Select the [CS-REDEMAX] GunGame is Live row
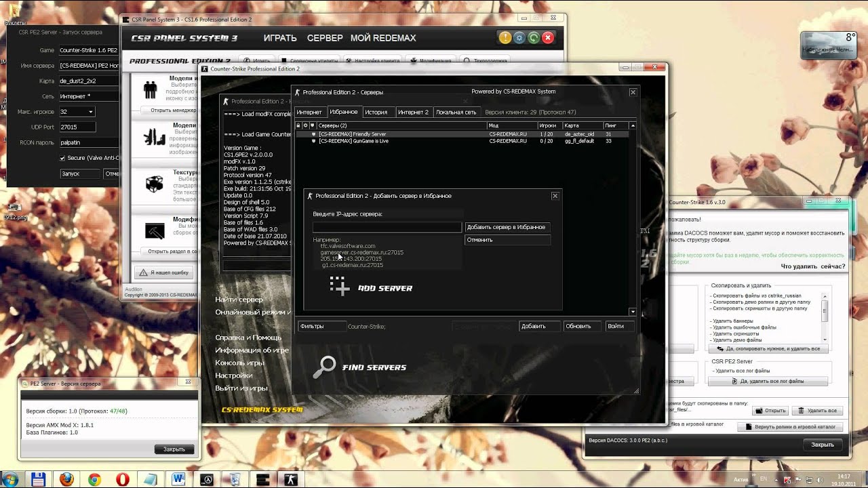This screenshot has height=488, width=868. (x=462, y=141)
